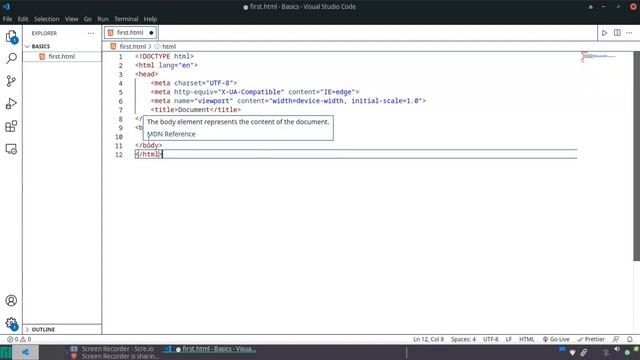The width and height of the screenshot is (640, 360).
Task: Change encoding via UTF-8 status item
Action: click(x=491, y=339)
